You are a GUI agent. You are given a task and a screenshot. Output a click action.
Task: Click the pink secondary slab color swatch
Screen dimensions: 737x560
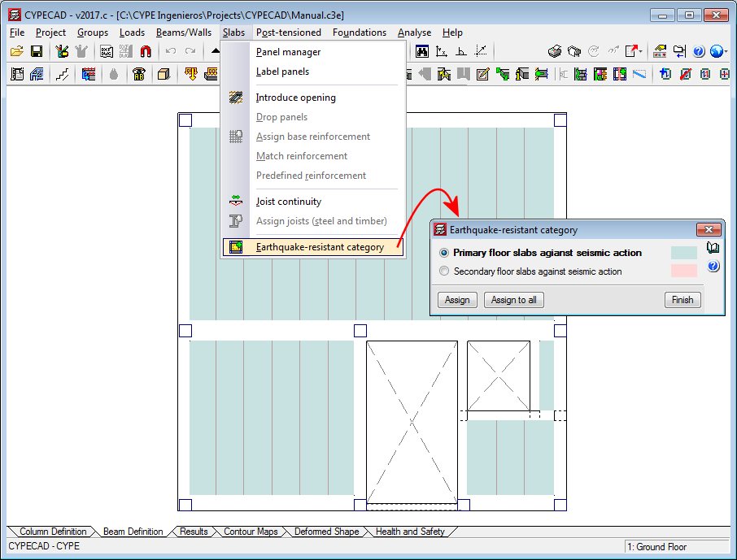coord(683,271)
